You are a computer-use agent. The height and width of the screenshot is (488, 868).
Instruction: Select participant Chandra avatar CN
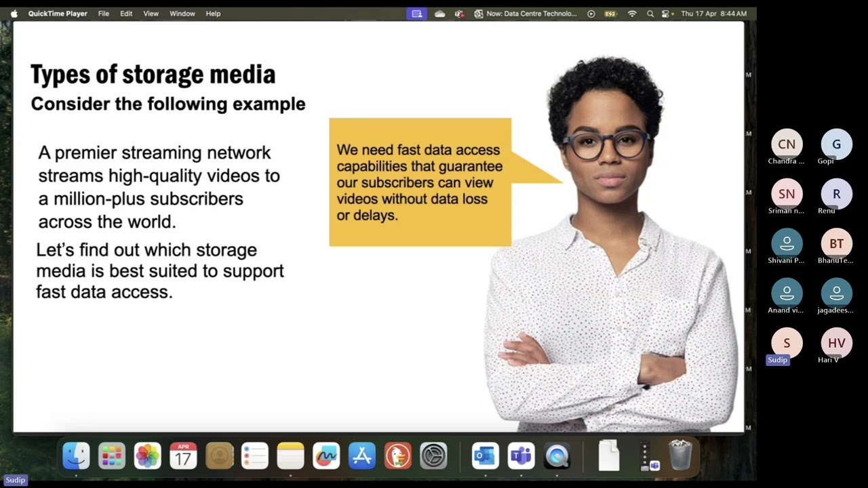787,144
